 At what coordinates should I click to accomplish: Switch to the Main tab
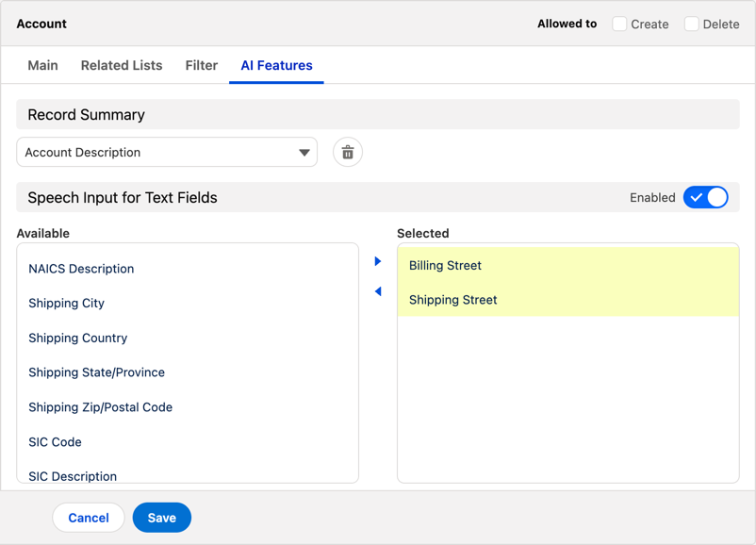(x=42, y=65)
